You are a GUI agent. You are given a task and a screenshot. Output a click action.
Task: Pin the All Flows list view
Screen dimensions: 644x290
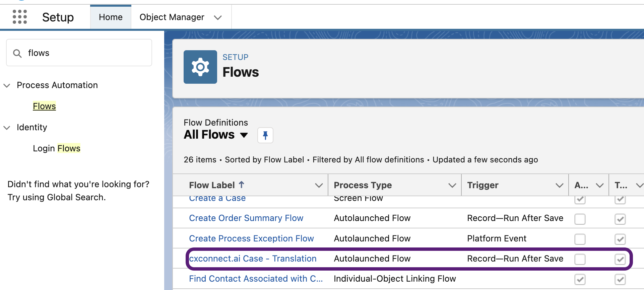(265, 135)
